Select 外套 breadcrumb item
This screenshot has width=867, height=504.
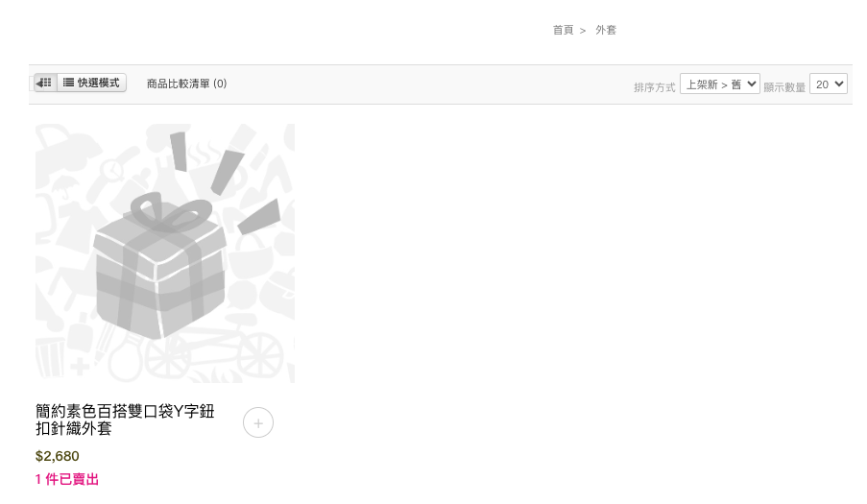pyautogui.click(x=606, y=31)
